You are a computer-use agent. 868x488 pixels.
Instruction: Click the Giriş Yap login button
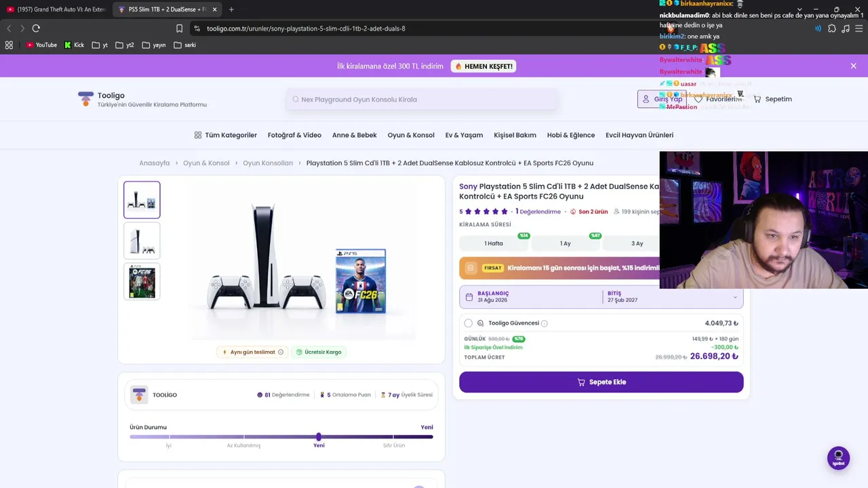coord(662,99)
